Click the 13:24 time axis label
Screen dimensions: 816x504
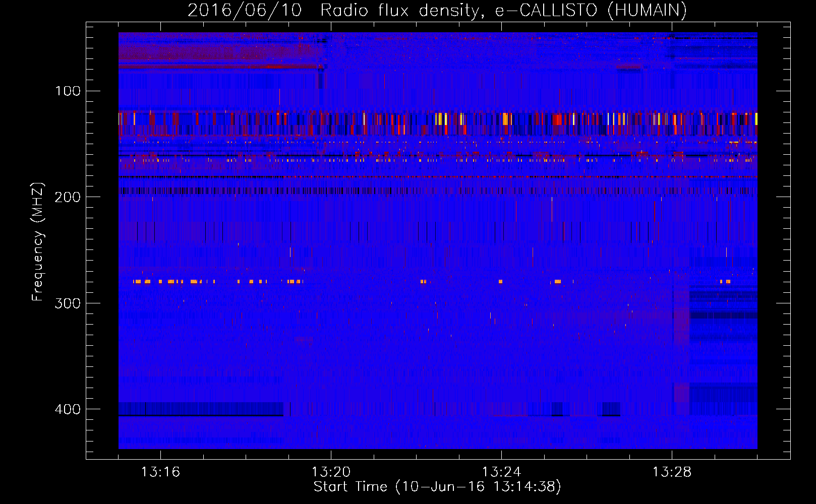click(x=501, y=472)
